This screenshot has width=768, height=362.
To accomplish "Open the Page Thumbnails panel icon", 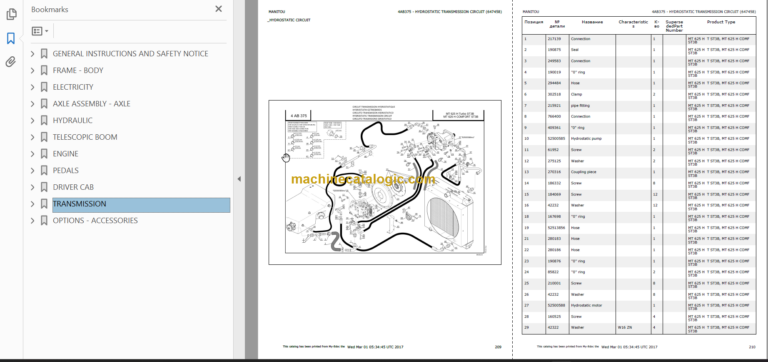I will tap(11, 15).
